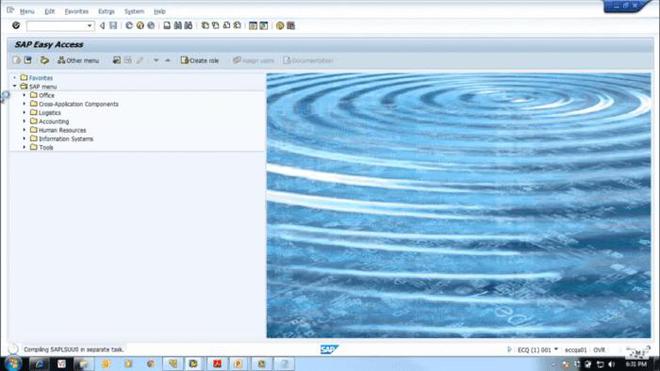660x371 pixels.
Task: Click Move Favorites Down arrow
Action: [x=156, y=60]
